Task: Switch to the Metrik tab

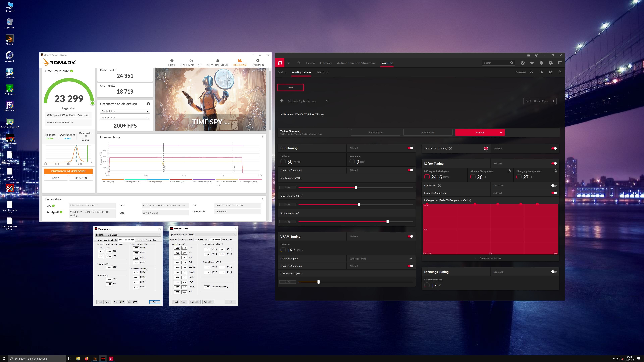Action: click(x=282, y=72)
